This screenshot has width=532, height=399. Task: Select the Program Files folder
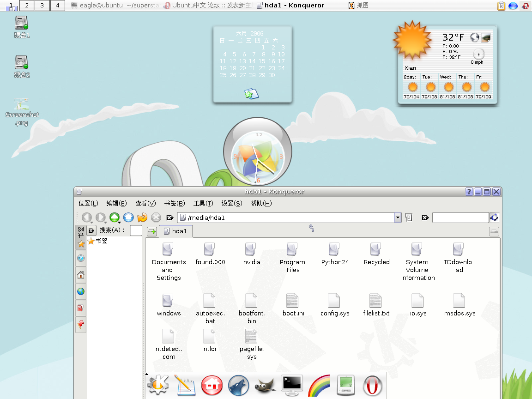(x=292, y=258)
